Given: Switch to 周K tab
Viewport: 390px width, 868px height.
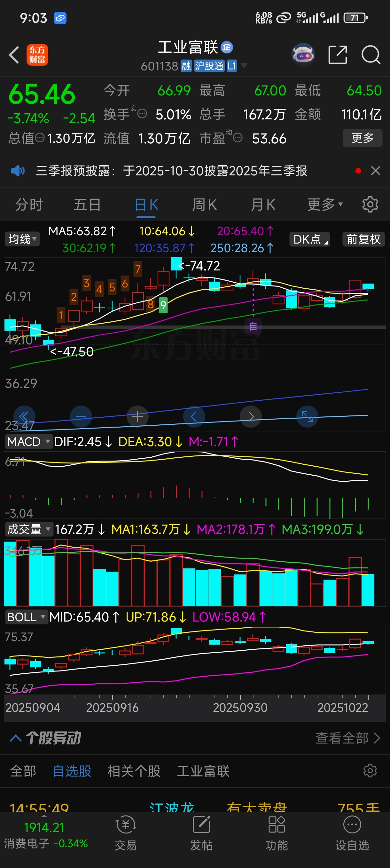Looking at the screenshot, I should click(x=205, y=205).
